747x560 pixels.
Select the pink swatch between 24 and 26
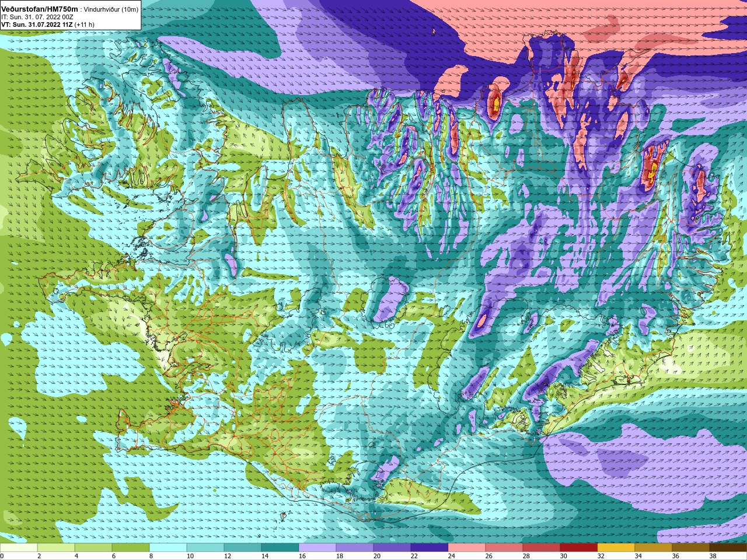point(467,548)
